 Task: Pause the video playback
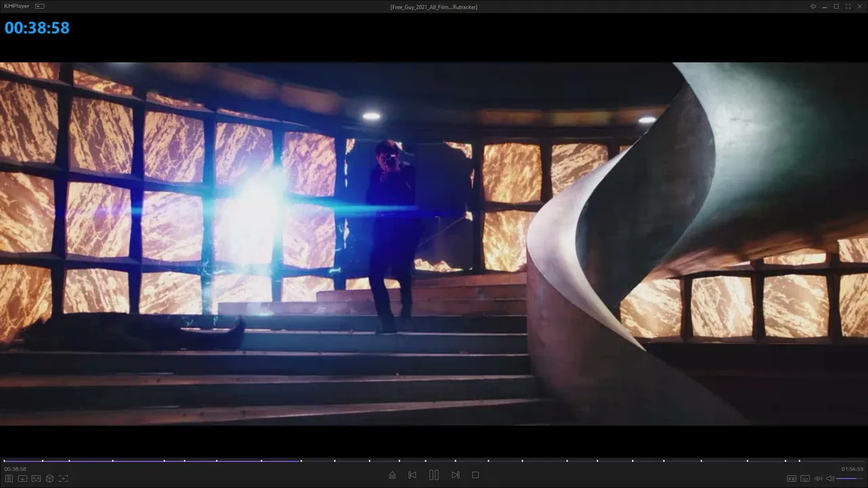point(434,475)
